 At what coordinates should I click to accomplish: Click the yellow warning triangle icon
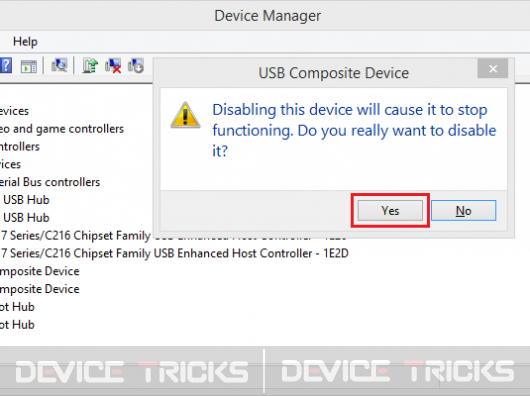[185, 116]
